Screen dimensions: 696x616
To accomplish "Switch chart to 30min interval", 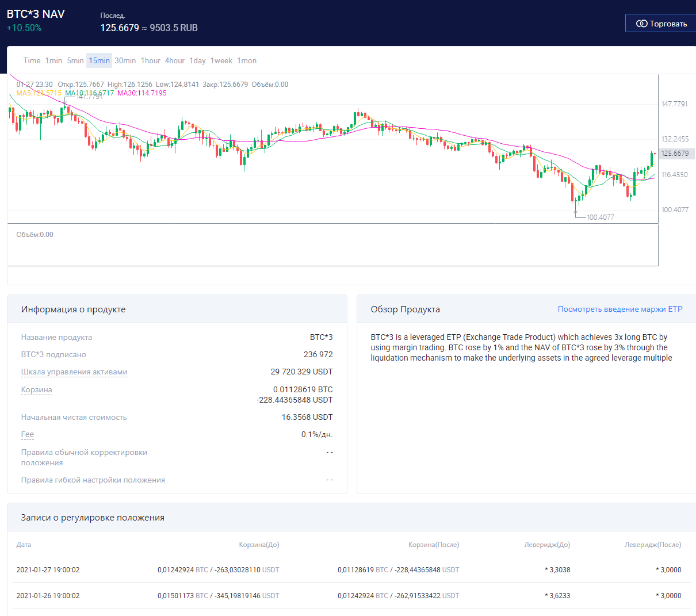I will tap(125, 61).
